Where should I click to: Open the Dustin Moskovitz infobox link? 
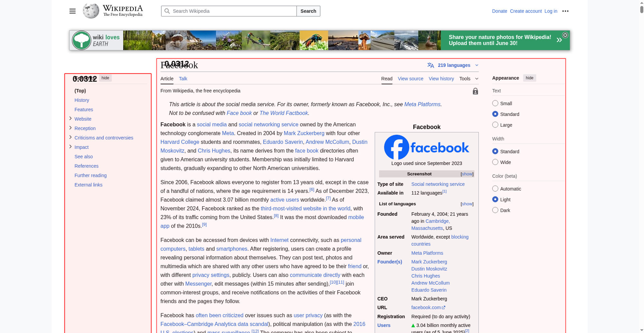click(429, 269)
